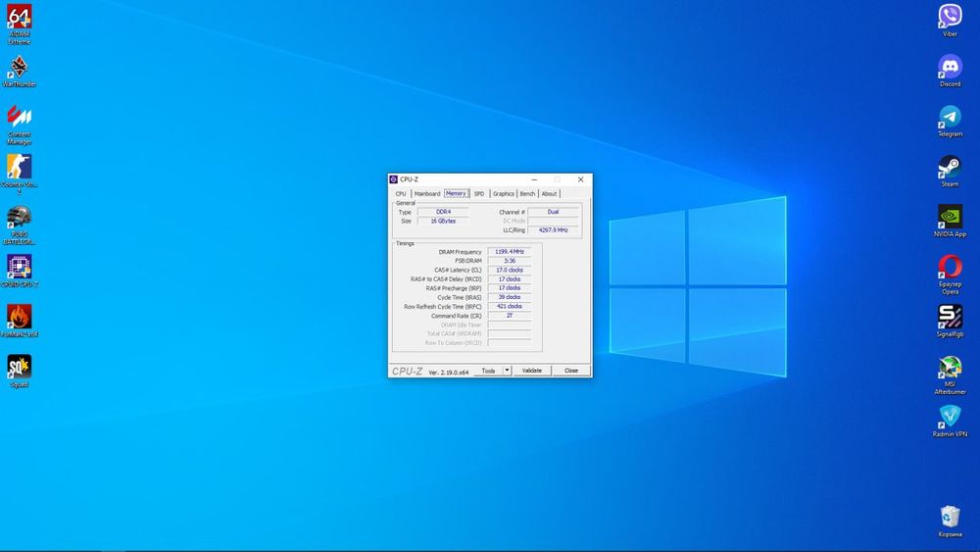Click the DRAM Frequency value 1199.4 MHz
Image resolution: width=980 pixels, height=552 pixels.
[x=510, y=252]
